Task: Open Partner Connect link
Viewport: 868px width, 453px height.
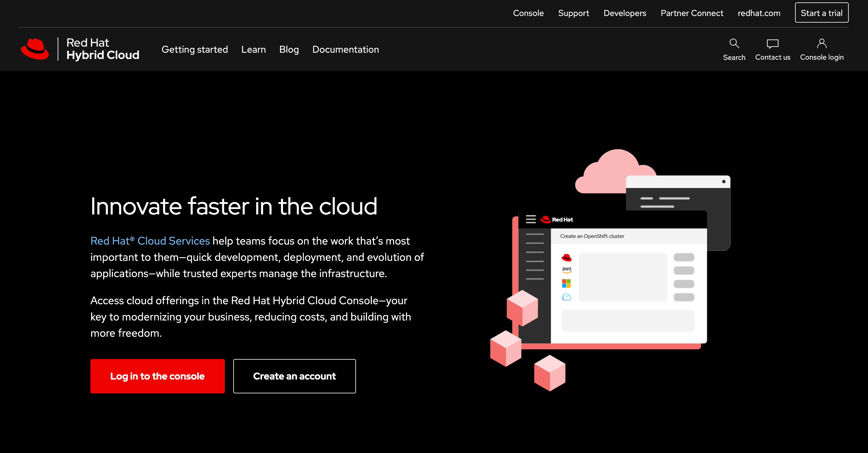Action: point(692,13)
